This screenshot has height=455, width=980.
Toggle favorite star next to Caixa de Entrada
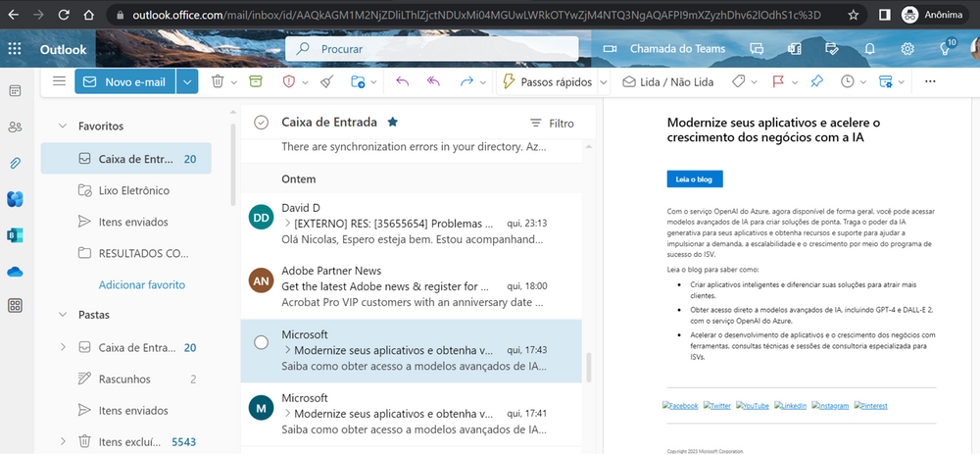[x=393, y=122]
